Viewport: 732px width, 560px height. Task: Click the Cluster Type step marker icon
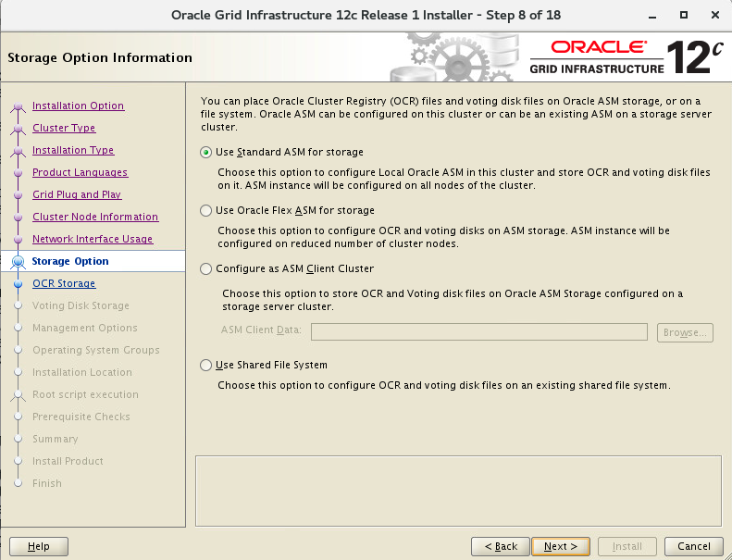pos(18,130)
